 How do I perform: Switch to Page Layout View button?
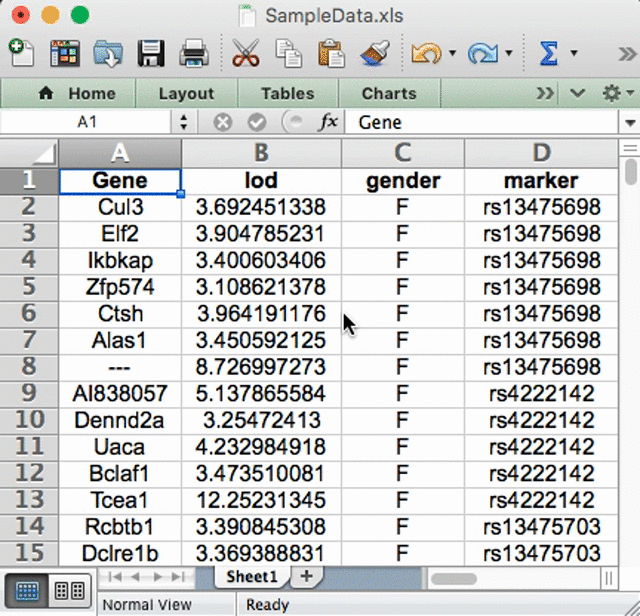[x=69, y=591]
